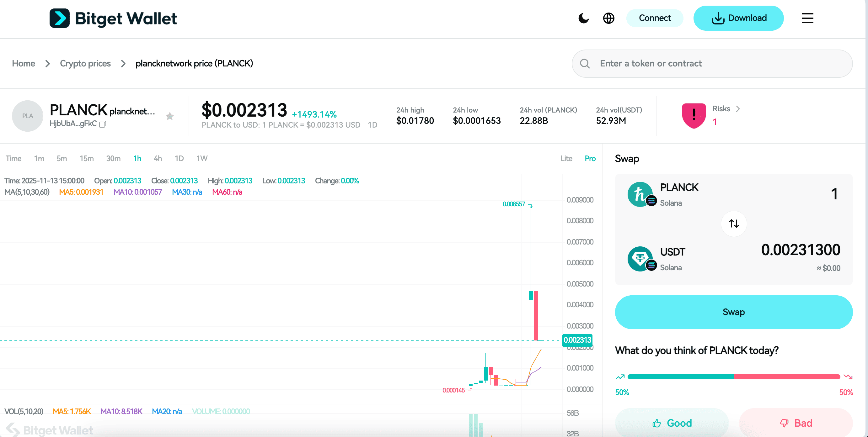Screen dimensions: 868x437
Task: Click the search magnifier icon
Action: [x=585, y=63]
